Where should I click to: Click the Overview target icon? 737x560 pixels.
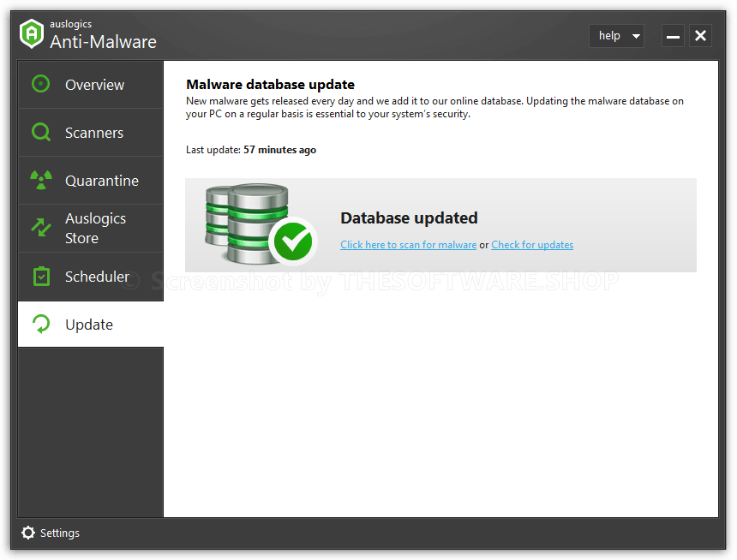click(41, 84)
